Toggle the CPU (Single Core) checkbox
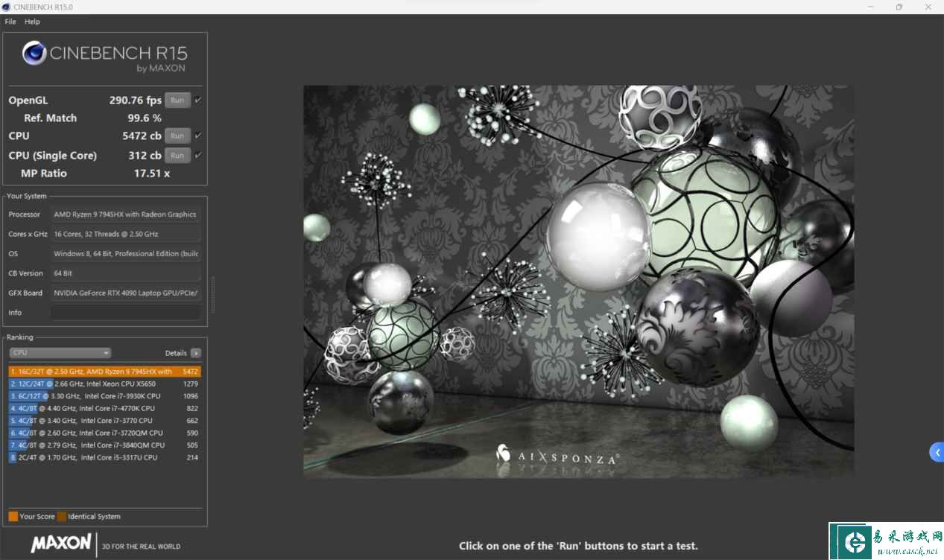The width and height of the screenshot is (944, 560). click(198, 155)
